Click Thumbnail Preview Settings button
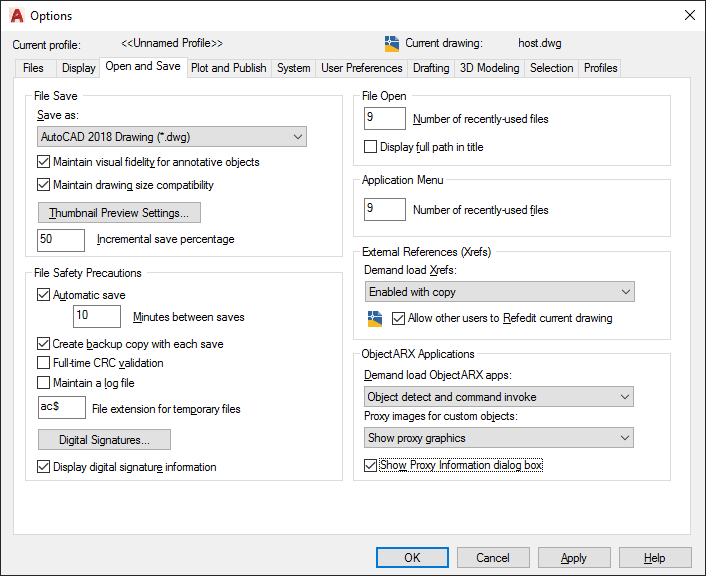The image size is (706, 576). [x=119, y=213]
